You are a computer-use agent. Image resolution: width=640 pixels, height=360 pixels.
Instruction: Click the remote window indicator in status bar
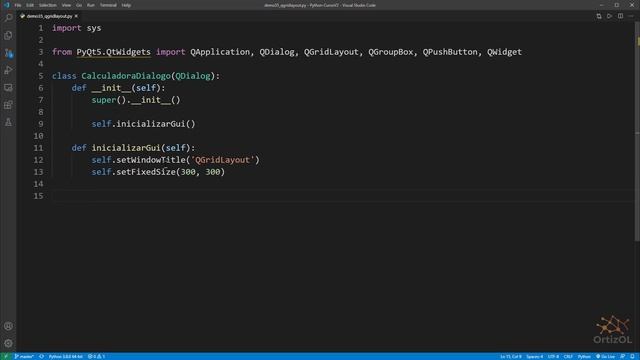coord(6,356)
